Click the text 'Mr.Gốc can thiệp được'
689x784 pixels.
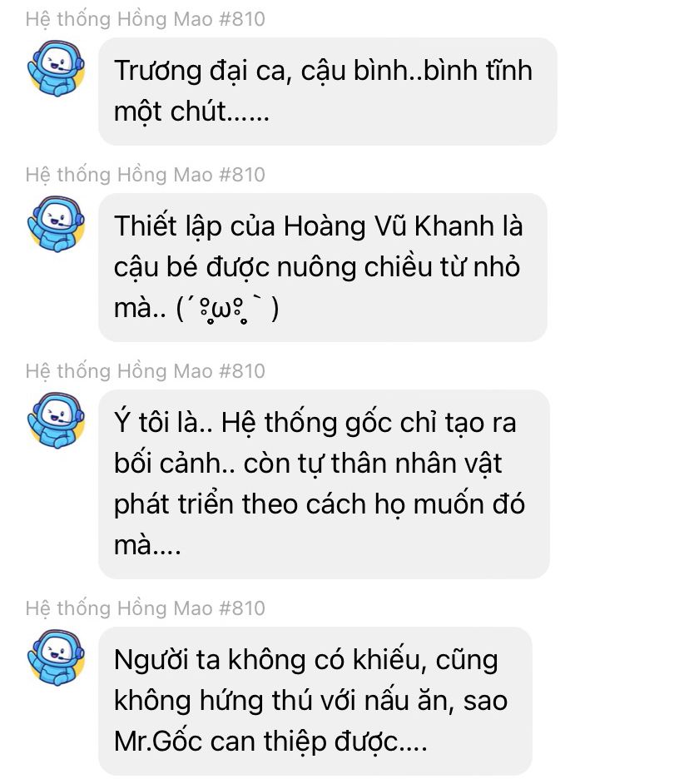(270, 742)
